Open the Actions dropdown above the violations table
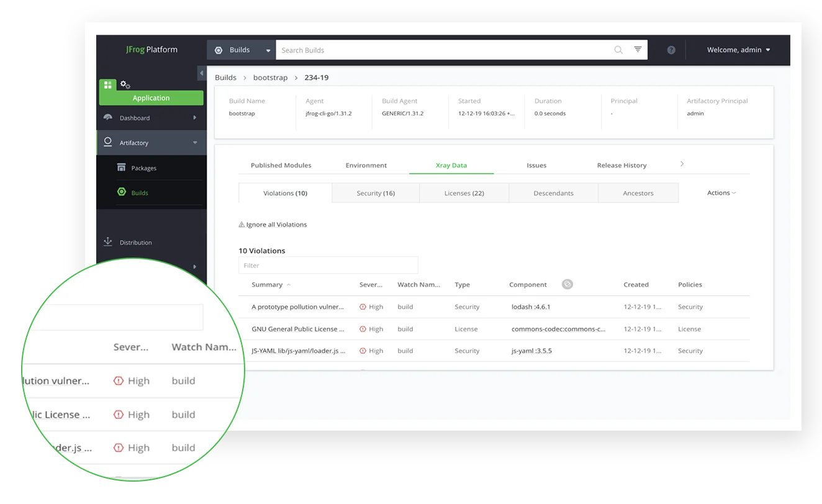This screenshot has width=822, height=504. (x=721, y=192)
